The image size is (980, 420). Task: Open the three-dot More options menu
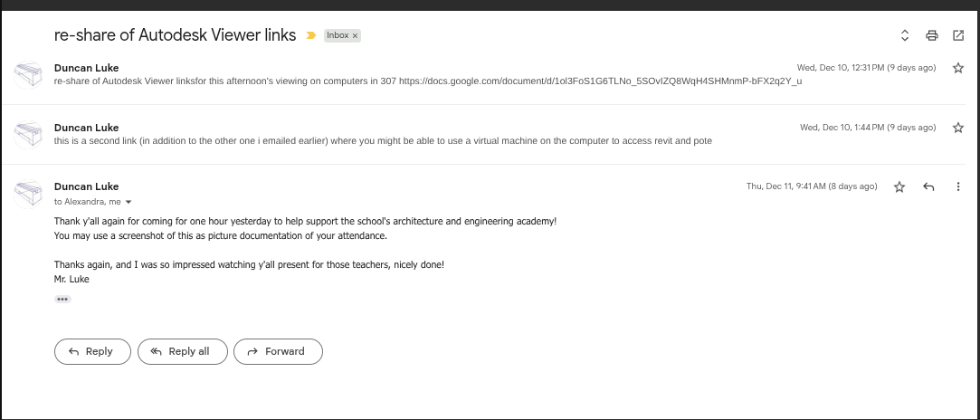pyautogui.click(x=958, y=186)
